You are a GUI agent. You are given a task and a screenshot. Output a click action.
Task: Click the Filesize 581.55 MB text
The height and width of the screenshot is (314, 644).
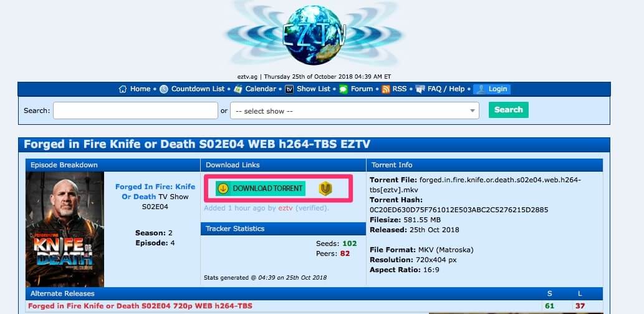tap(405, 220)
